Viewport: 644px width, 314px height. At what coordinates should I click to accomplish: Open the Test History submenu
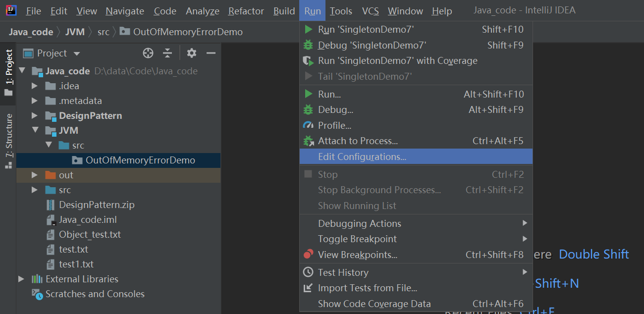416,272
